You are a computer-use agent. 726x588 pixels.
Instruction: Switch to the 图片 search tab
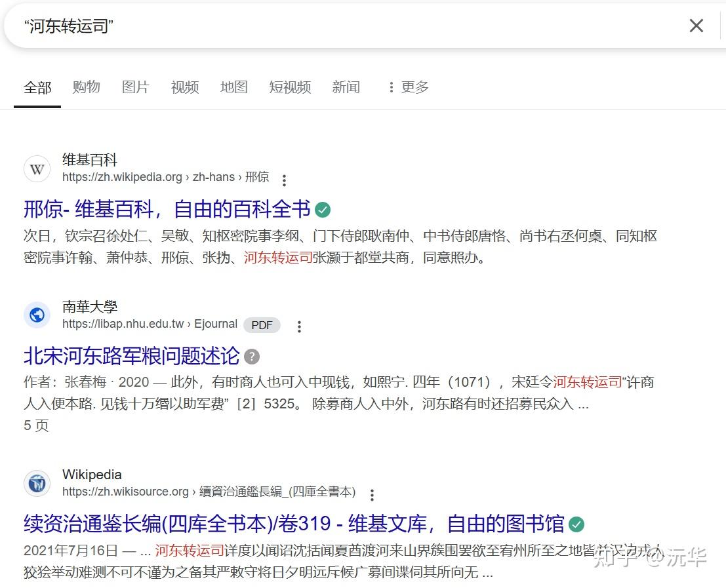point(135,87)
